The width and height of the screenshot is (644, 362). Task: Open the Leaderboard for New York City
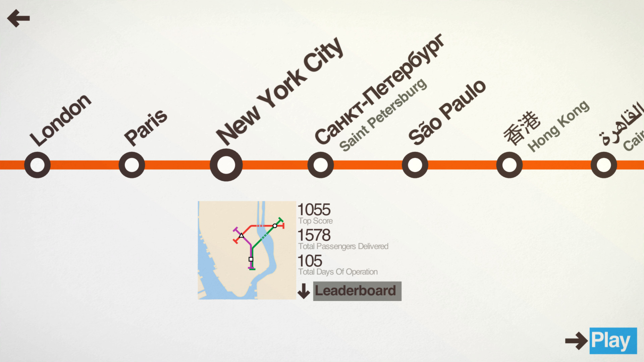(356, 290)
